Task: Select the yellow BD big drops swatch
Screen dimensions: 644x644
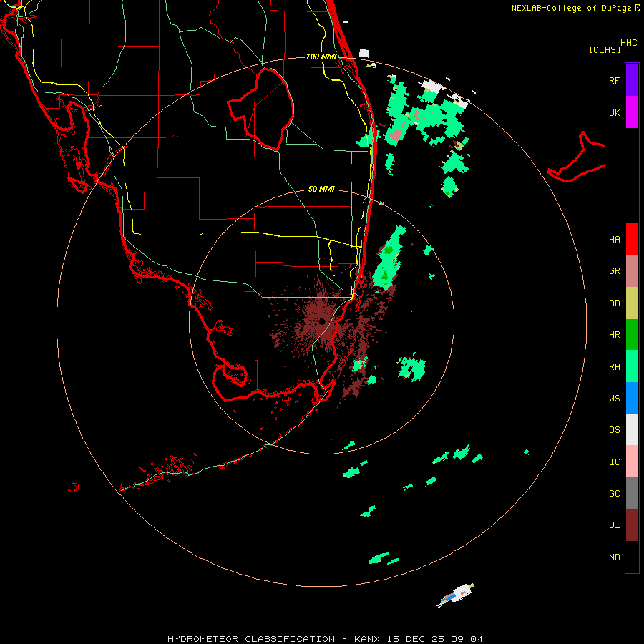Action: coord(632,303)
